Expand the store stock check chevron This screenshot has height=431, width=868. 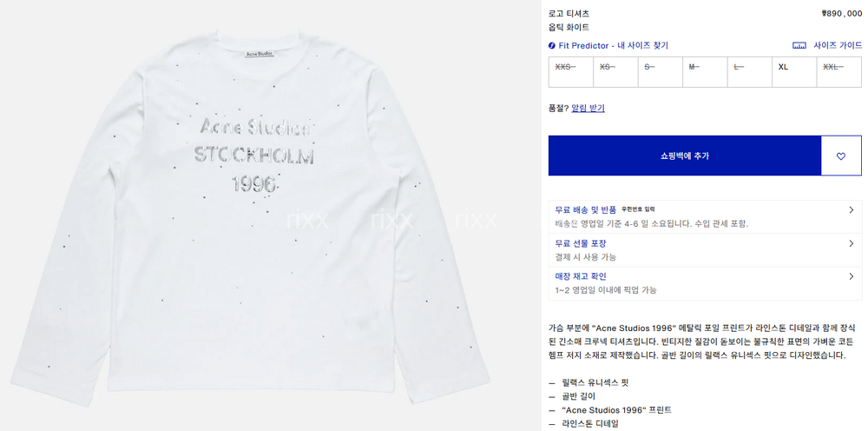pos(852,276)
